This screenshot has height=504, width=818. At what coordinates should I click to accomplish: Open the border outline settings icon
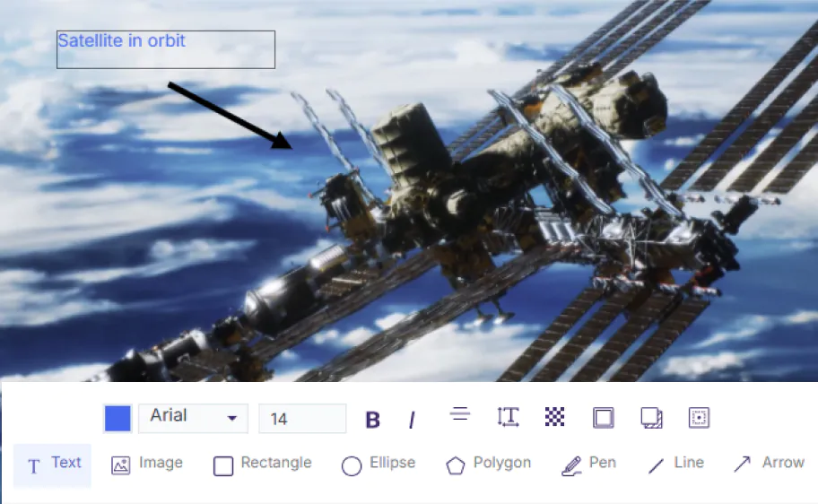[604, 418]
